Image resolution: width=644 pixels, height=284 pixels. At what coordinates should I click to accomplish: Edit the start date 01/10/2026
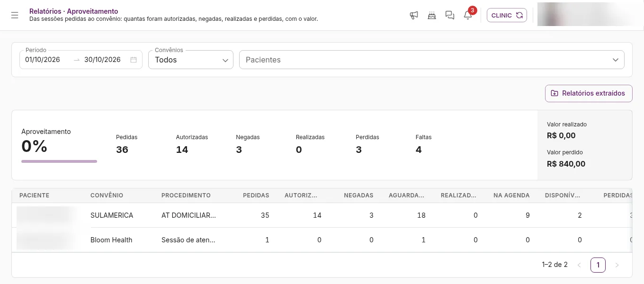[x=43, y=60]
